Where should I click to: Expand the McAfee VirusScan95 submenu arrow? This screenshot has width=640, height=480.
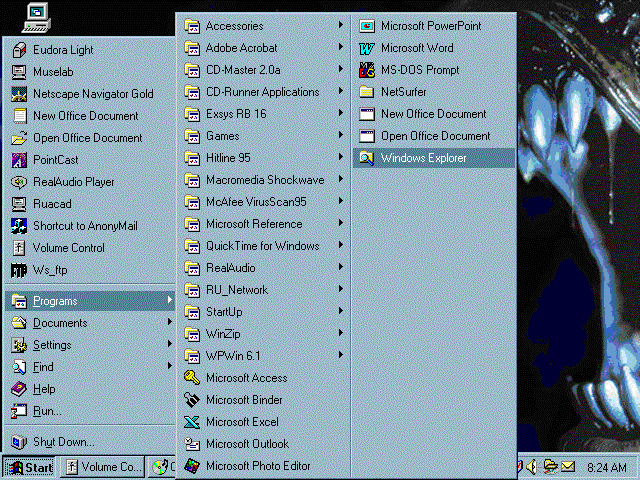(340, 202)
